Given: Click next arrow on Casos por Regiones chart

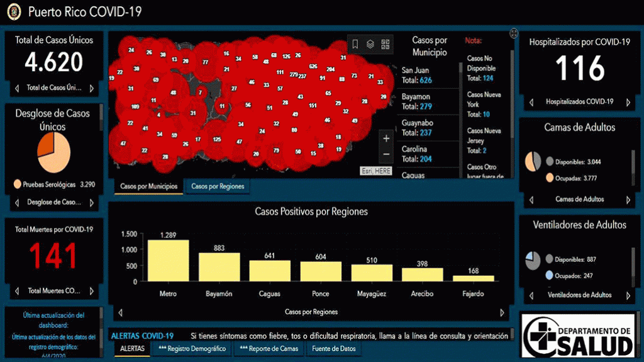Looking at the screenshot, I should coord(501,312).
